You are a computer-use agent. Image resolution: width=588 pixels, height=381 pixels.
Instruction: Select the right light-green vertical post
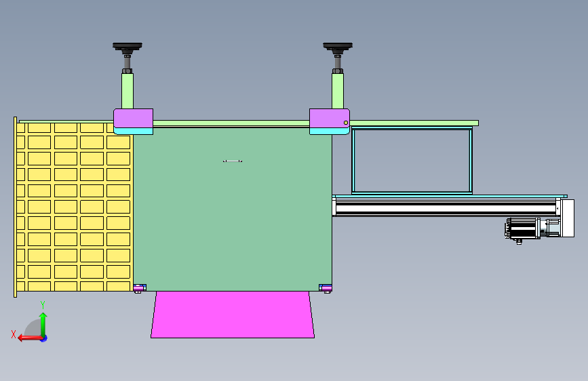pyautogui.click(x=338, y=91)
